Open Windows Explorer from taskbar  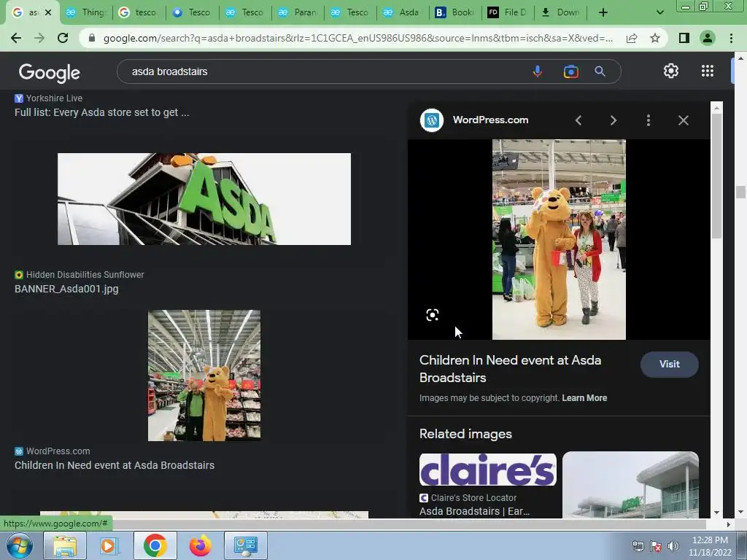click(65, 545)
